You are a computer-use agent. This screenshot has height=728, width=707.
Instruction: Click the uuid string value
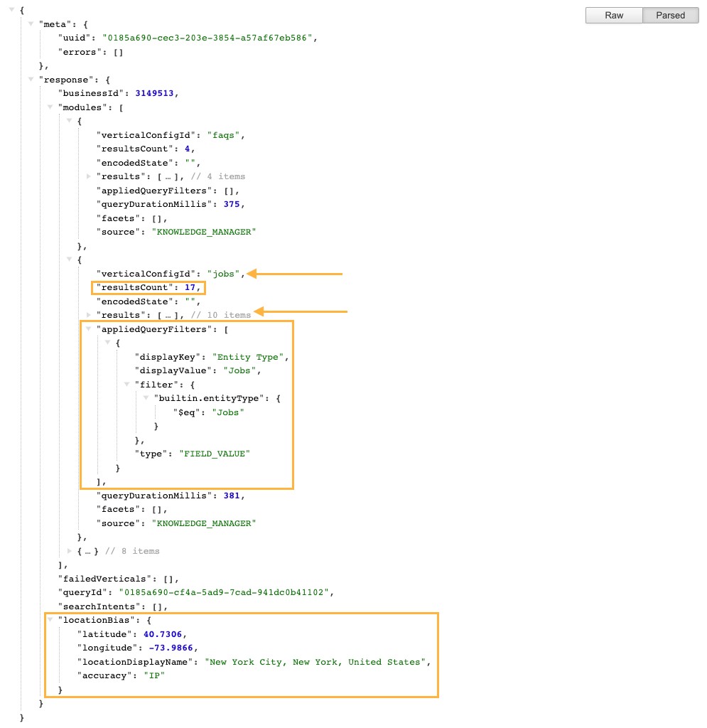pos(207,38)
